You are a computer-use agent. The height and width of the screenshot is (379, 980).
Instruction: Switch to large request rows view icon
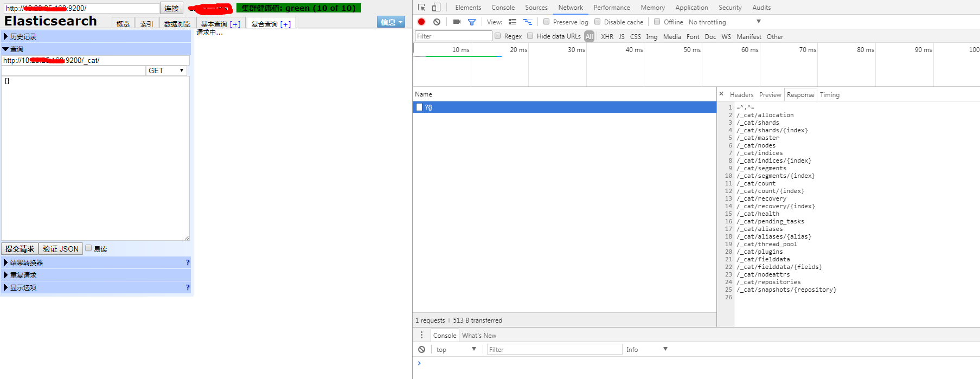513,22
